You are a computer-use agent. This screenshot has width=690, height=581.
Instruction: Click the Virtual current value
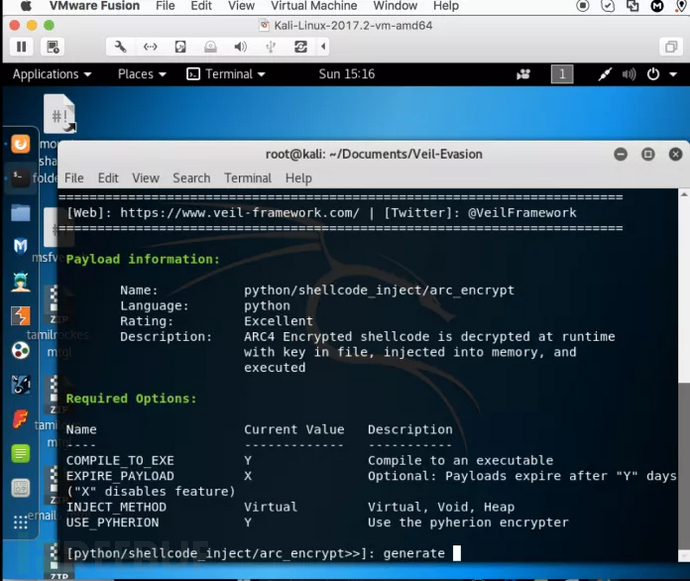(271, 507)
